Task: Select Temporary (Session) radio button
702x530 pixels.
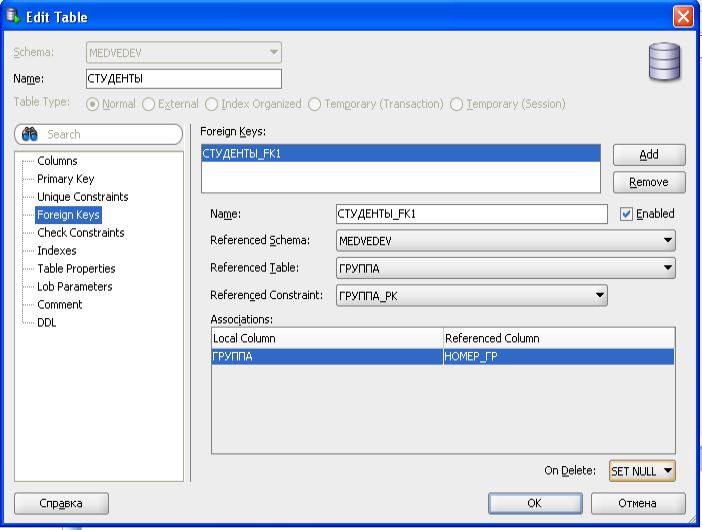Action: [456, 104]
